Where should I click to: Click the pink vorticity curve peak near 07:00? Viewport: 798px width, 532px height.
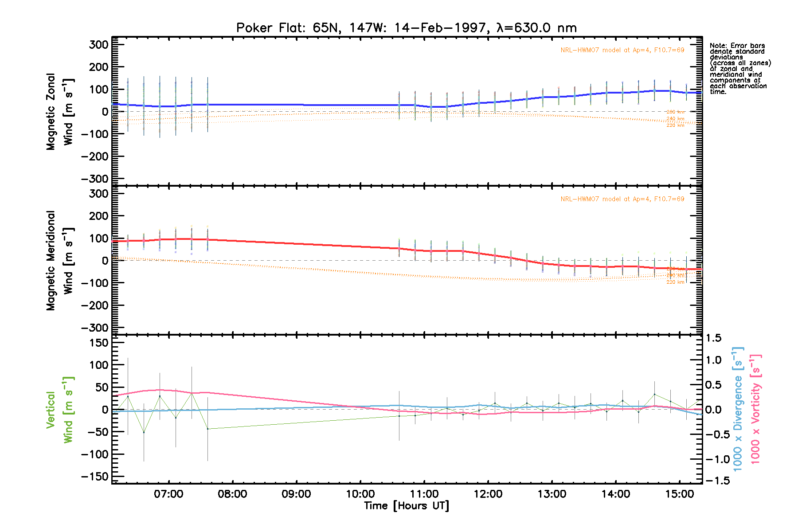[160, 390]
